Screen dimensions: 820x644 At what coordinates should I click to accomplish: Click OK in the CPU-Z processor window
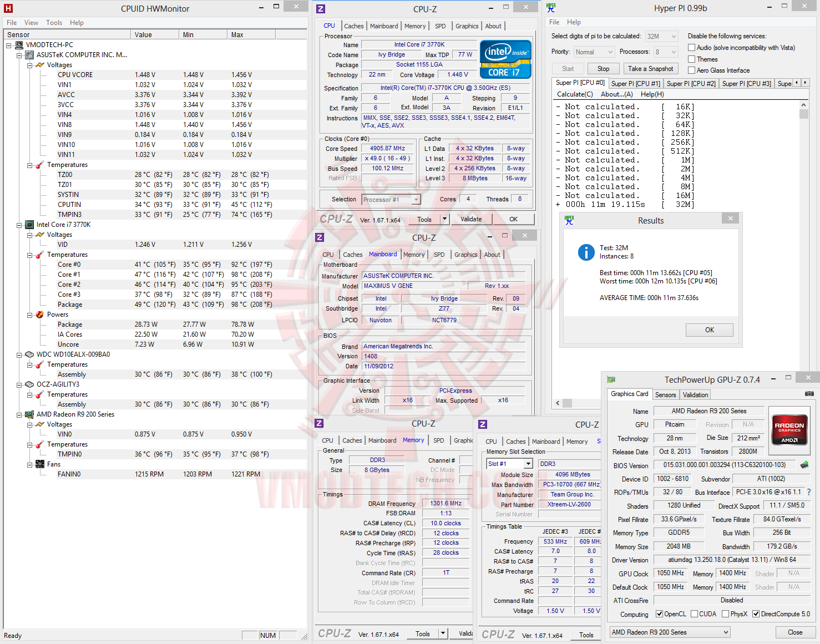click(514, 219)
